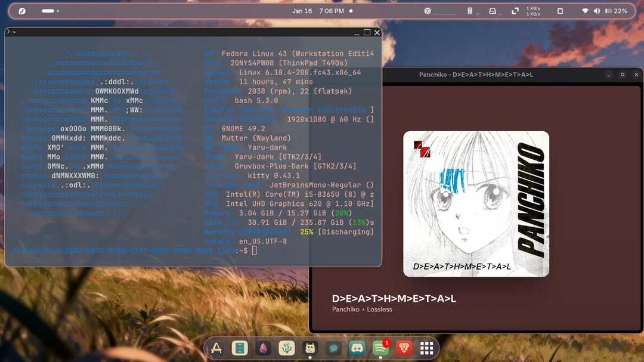Click the CPU monitor icon in top bar
This screenshot has height=362, width=644.
(x=428, y=11)
